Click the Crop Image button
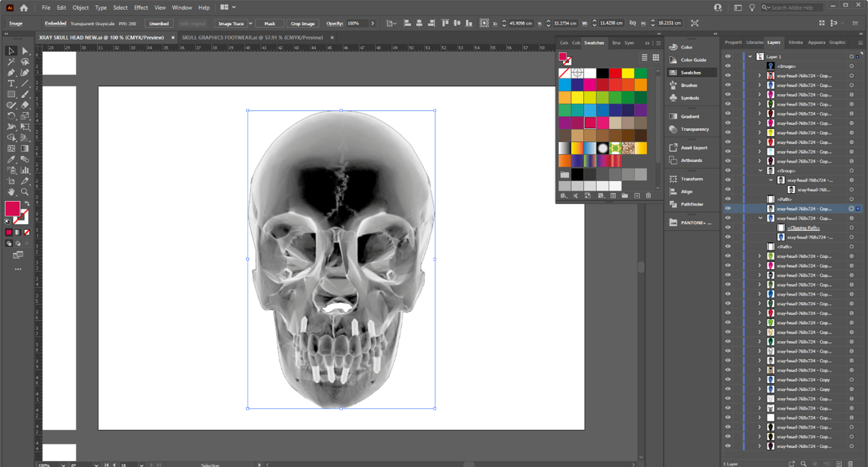The image size is (868, 467). click(x=302, y=23)
